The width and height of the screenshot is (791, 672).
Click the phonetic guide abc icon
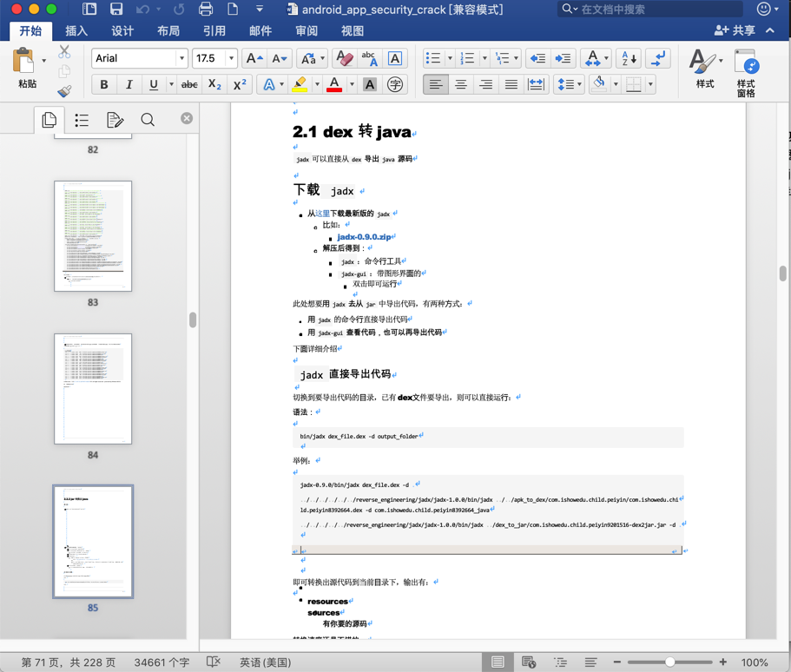(x=370, y=58)
